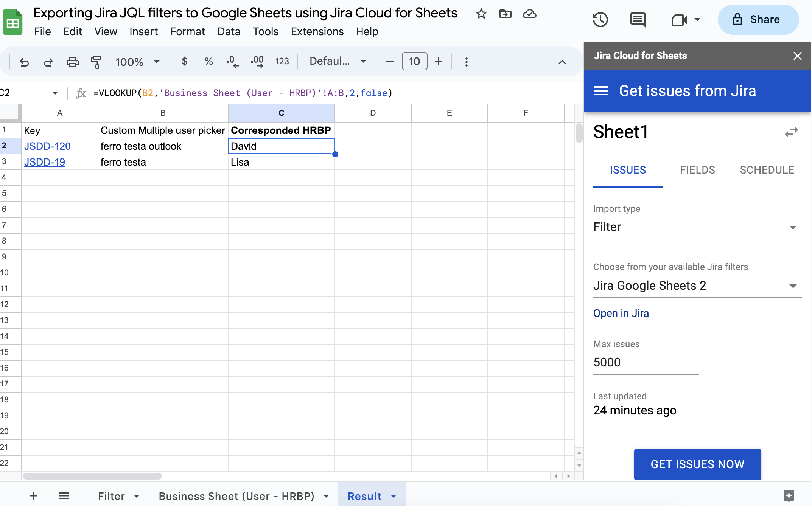Select the ISSUES tab

pyautogui.click(x=628, y=170)
